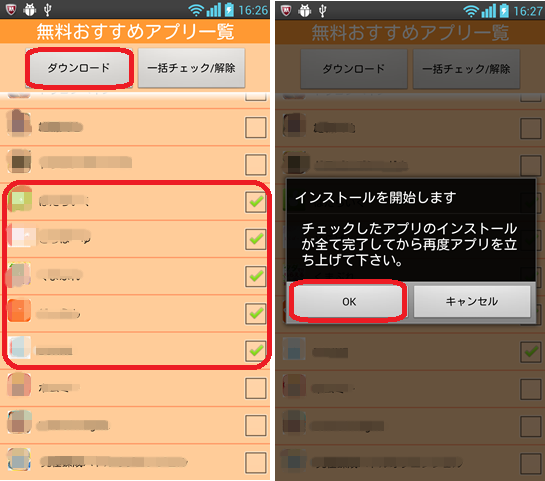The image size is (545, 481).
Task: Tap the キャンセル button in dialog
Action: pos(472,301)
